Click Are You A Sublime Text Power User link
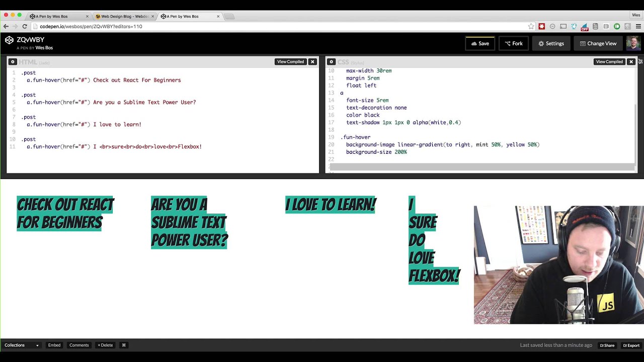 tap(189, 222)
